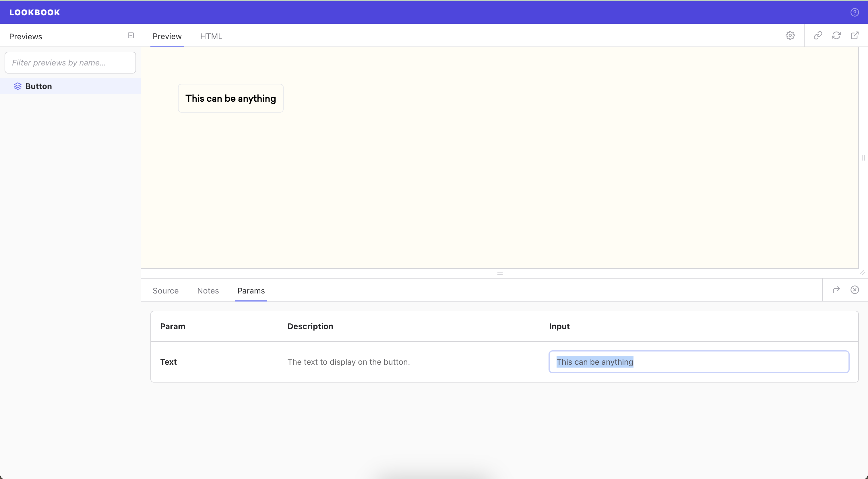868x479 pixels.
Task: Open the Notes tab
Action: click(208, 291)
